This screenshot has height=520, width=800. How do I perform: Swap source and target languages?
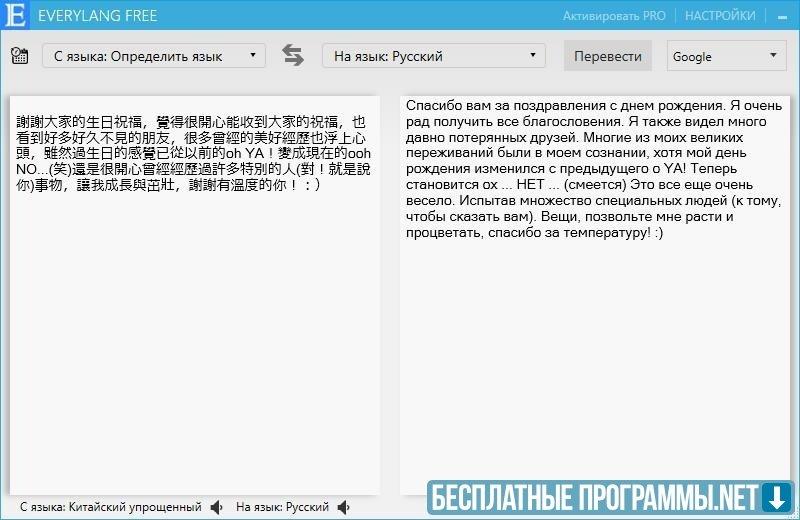293,56
